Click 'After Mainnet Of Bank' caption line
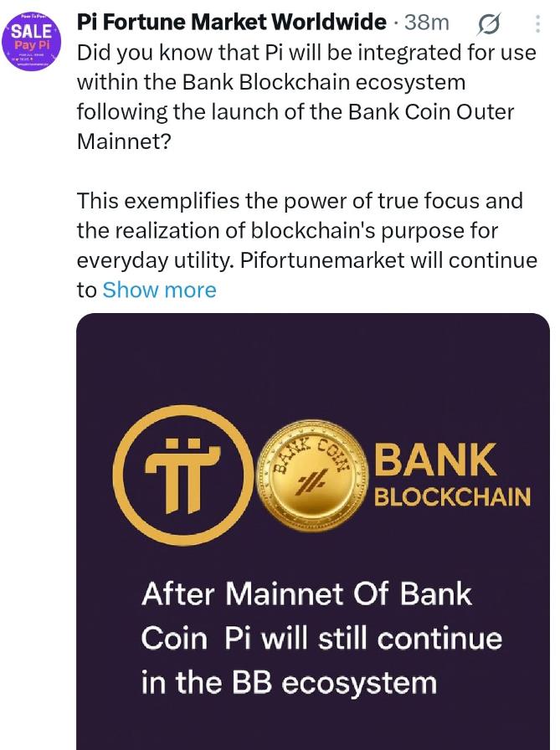The image size is (560, 750). click(307, 594)
